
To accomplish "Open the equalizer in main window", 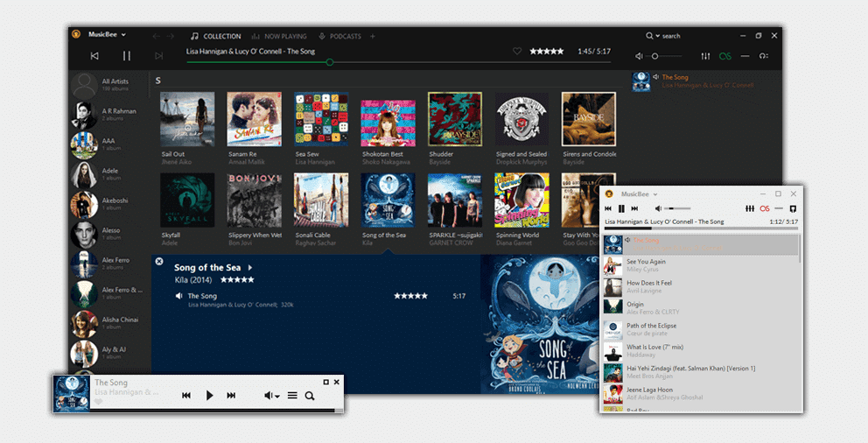I will point(705,56).
